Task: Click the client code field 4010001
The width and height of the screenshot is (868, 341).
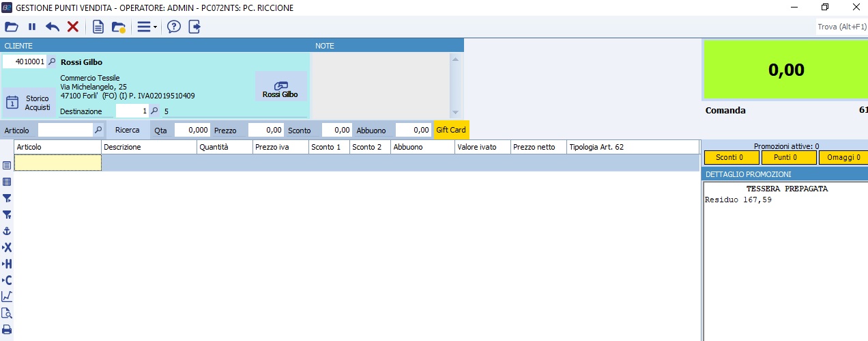Action: tap(25, 62)
